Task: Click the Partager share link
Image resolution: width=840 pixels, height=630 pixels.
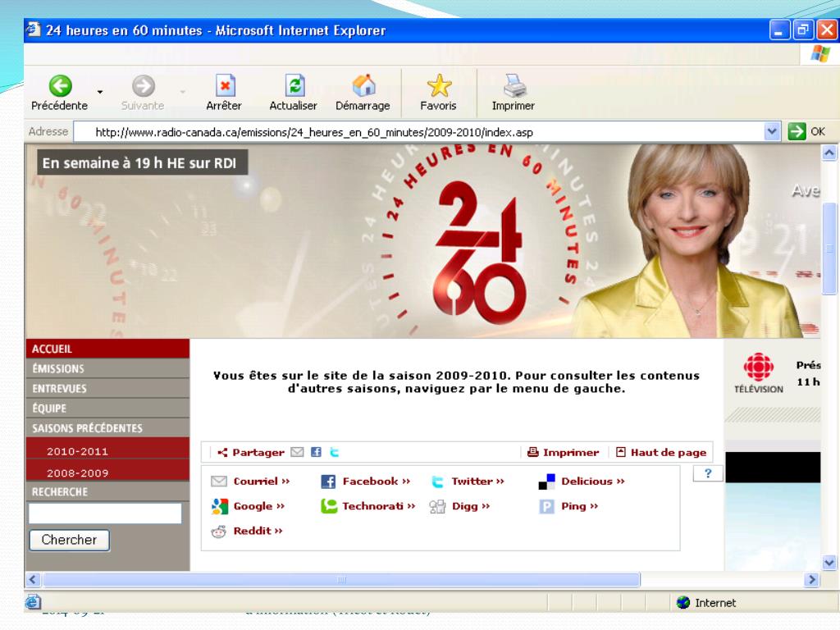Action: coord(258,453)
